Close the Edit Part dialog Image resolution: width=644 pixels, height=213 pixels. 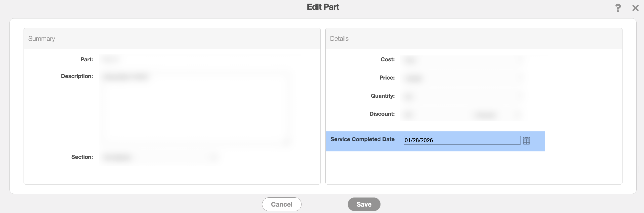[x=635, y=8]
